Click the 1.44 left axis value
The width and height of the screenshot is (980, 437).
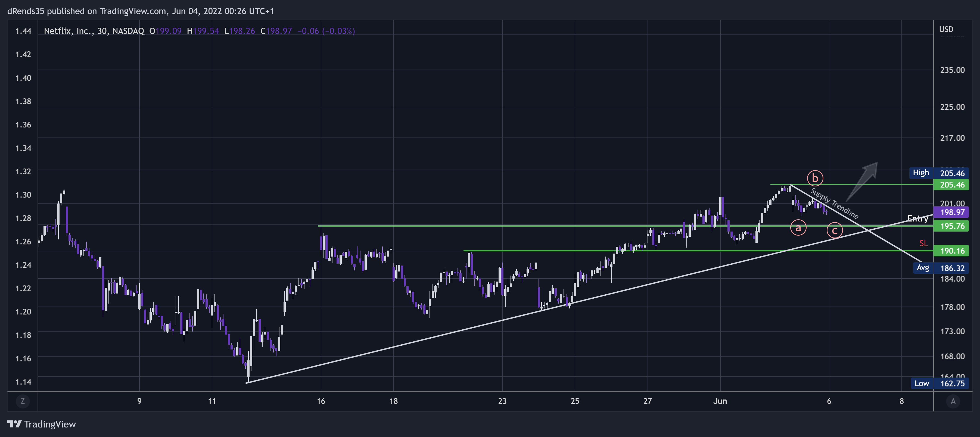pos(23,31)
